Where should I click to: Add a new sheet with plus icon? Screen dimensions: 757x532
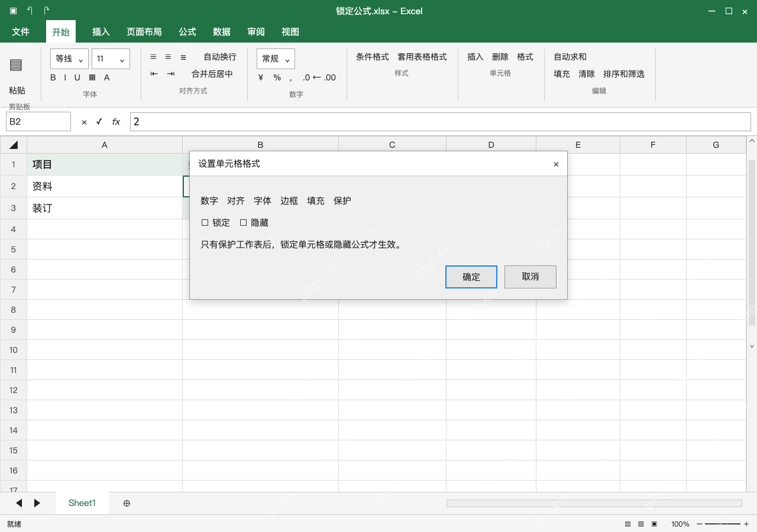(127, 503)
